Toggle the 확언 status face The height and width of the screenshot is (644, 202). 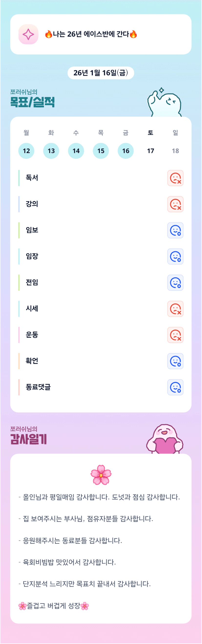coord(175,361)
